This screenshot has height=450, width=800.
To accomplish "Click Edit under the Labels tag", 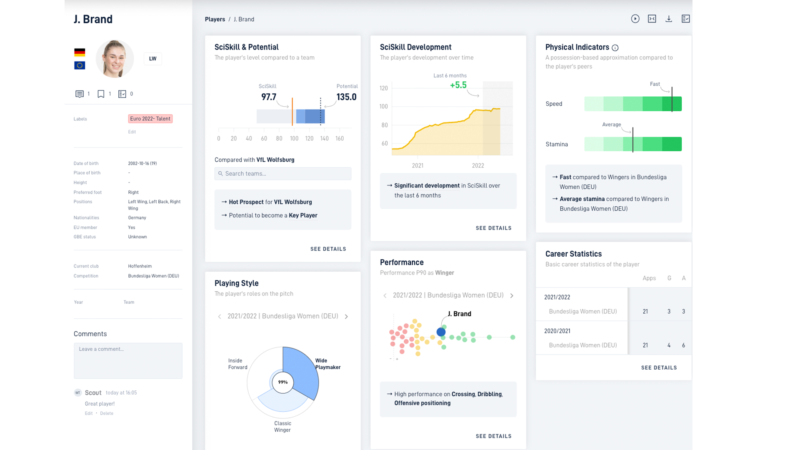I will click(x=132, y=132).
